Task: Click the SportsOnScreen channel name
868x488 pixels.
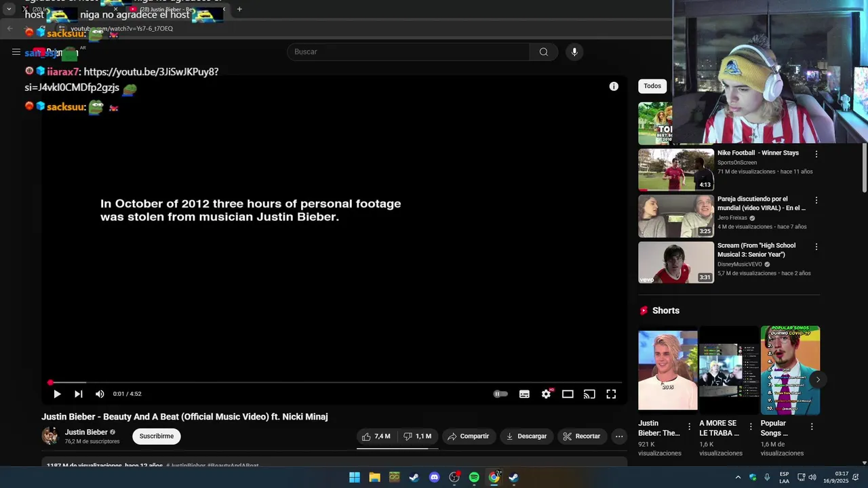Action: click(737, 163)
